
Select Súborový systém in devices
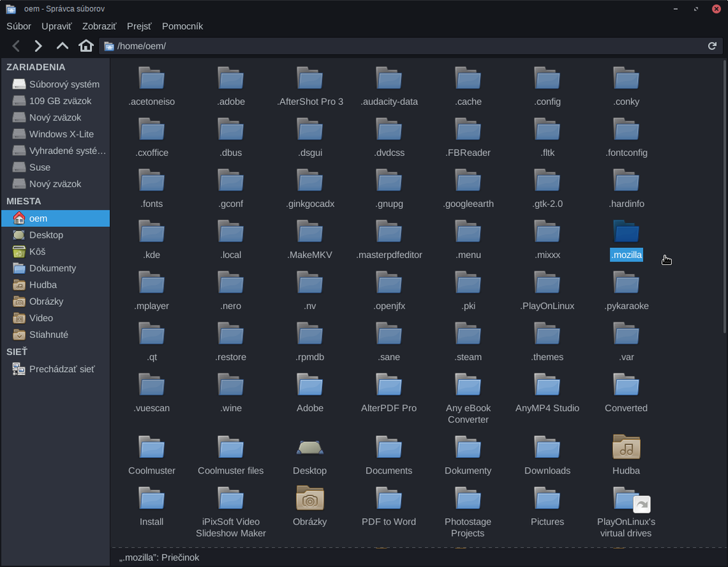pos(56,84)
